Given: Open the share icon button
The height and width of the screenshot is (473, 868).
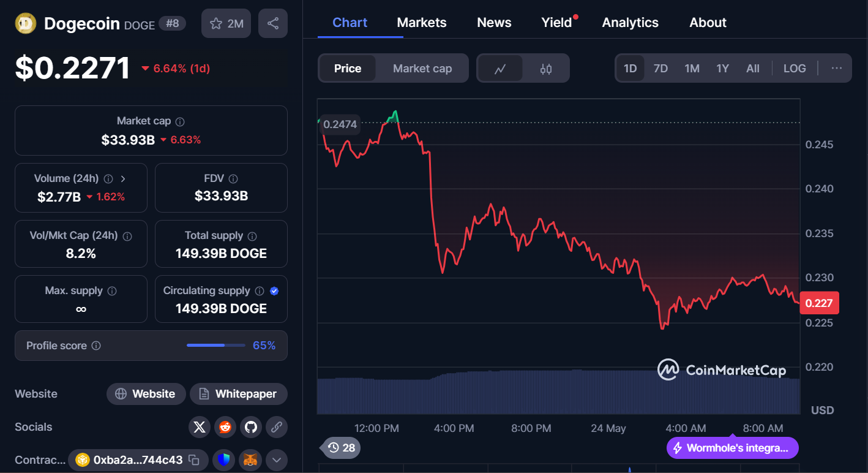Looking at the screenshot, I should [273, 23].
